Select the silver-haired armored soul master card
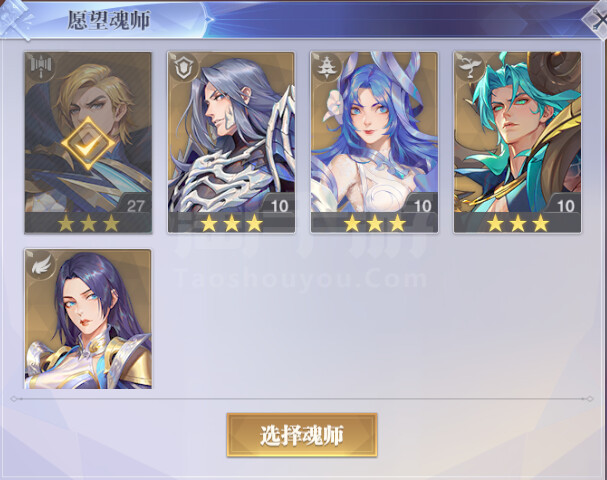Viewport: 607px width, 480px height. point(231,142)
